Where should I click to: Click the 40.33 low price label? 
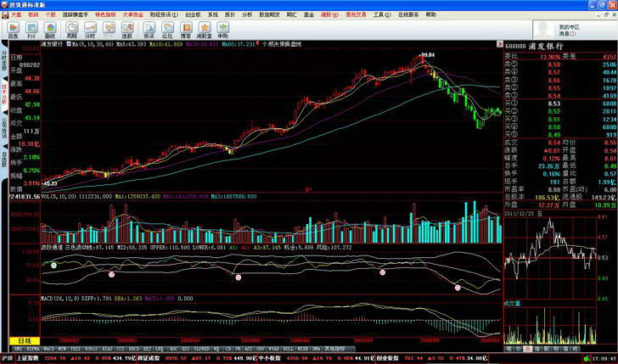[x=49, y=183]
